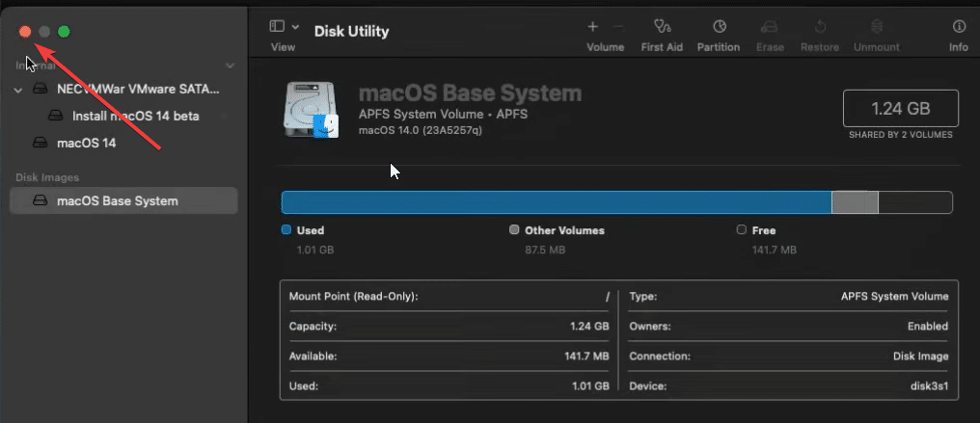Click the used portion of storage bar
This screenshot has height=423, width=980.
[557, 202]
